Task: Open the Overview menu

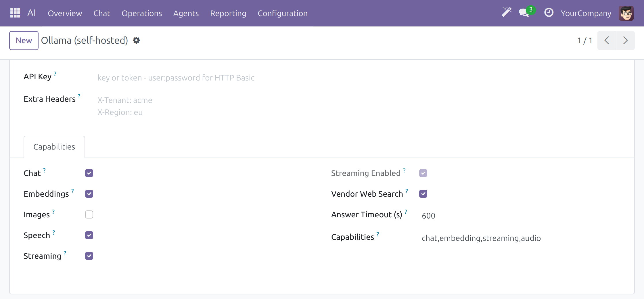Action: click(x=65, y=13)
